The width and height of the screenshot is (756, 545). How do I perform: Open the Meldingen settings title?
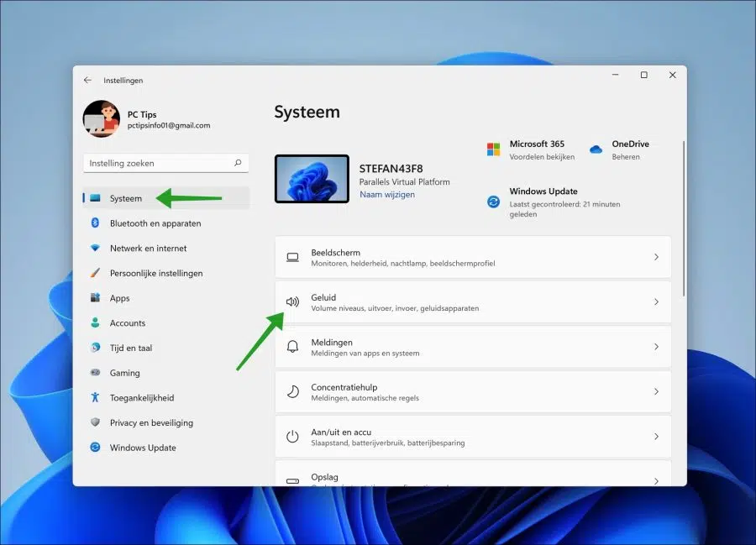pyautogui.click(x=332, y=342)
